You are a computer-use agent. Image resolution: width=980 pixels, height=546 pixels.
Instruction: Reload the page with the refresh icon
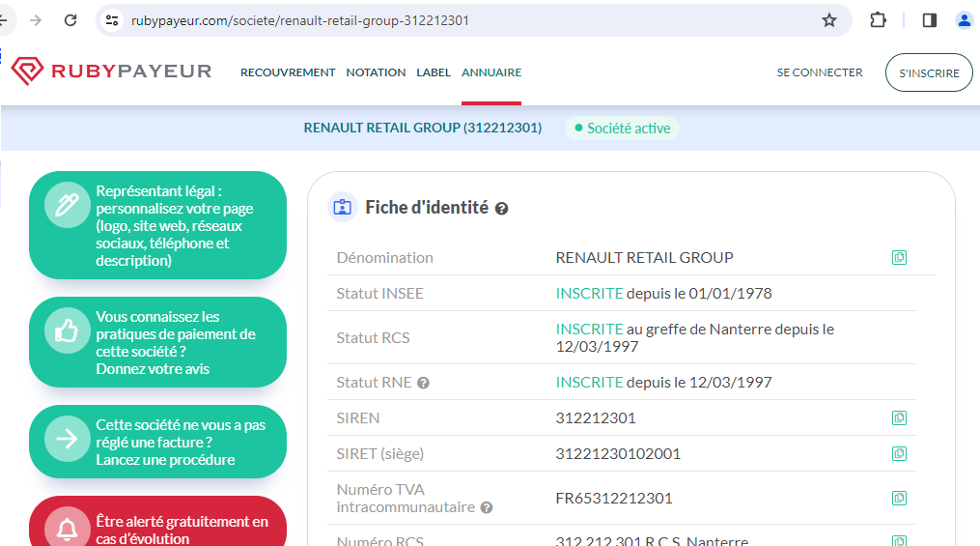click(x=70, y=20)
